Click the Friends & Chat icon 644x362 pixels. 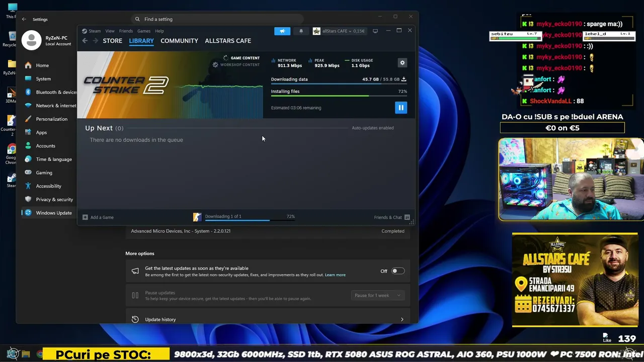tap(407, 217)
